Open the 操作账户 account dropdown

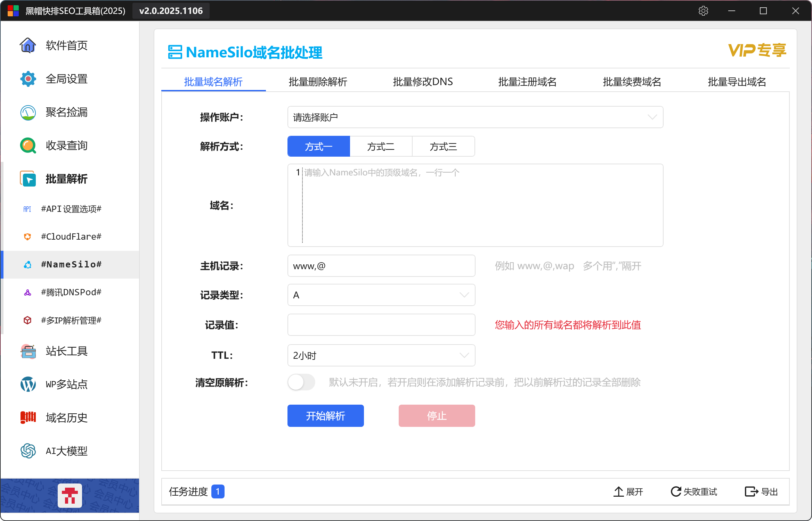[475, 117]
